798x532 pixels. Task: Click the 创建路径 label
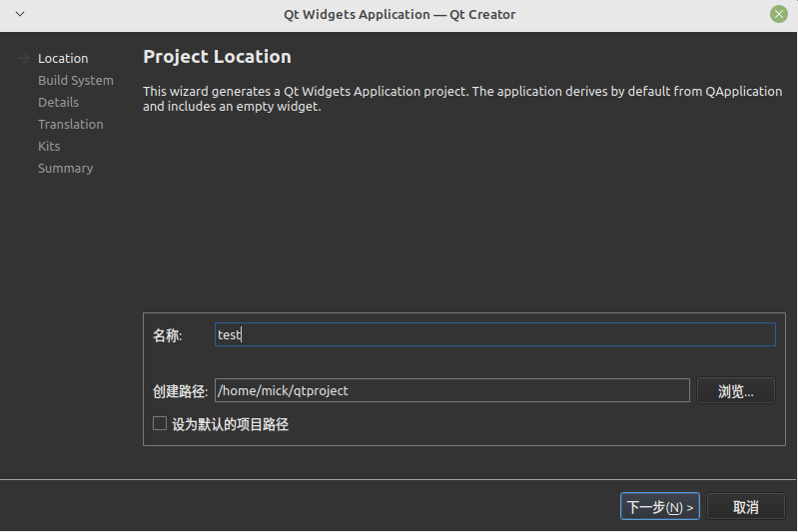point(180,391)
